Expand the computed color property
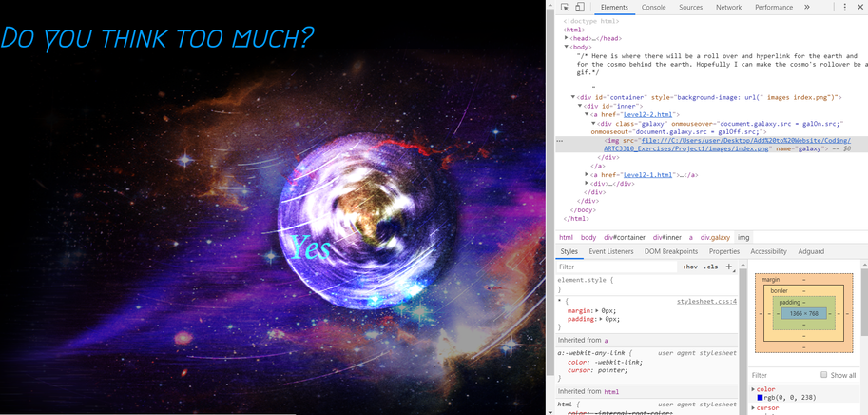This screenshot has height=415, width=868. (753, 389)
